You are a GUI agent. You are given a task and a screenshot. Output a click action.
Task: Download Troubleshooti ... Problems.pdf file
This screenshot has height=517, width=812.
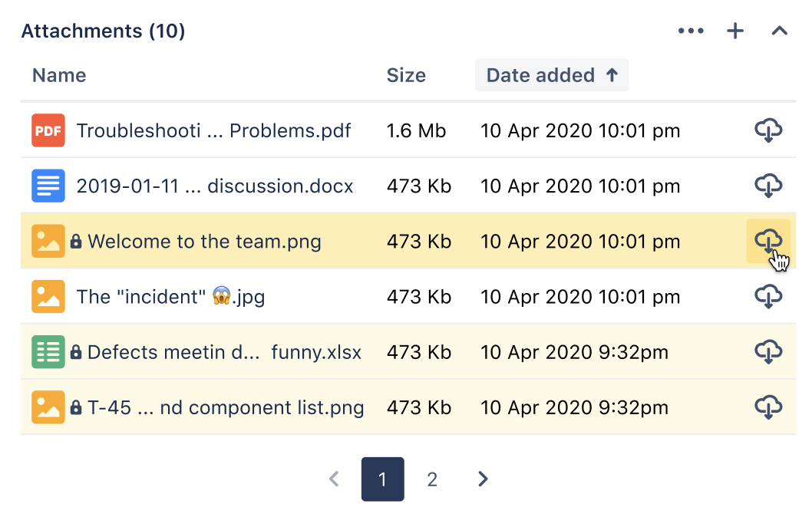pos(768,130)
